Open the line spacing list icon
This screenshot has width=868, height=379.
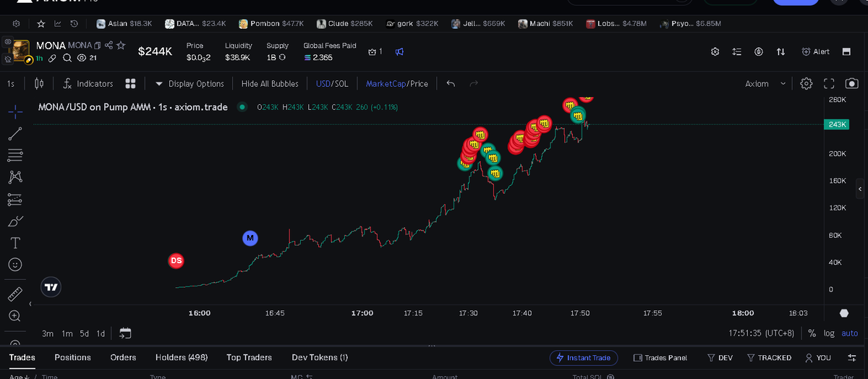737,52
